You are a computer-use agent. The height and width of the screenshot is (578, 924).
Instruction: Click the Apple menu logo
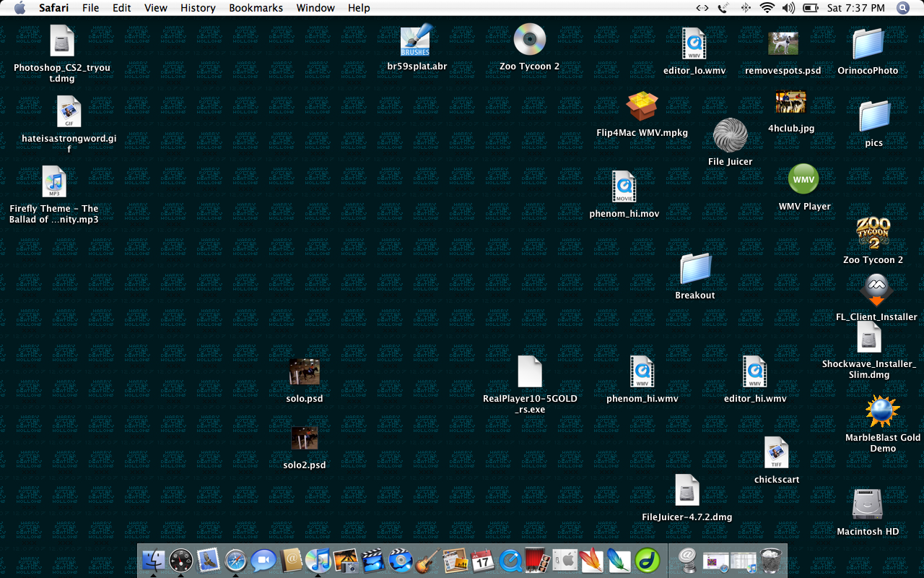19,8
